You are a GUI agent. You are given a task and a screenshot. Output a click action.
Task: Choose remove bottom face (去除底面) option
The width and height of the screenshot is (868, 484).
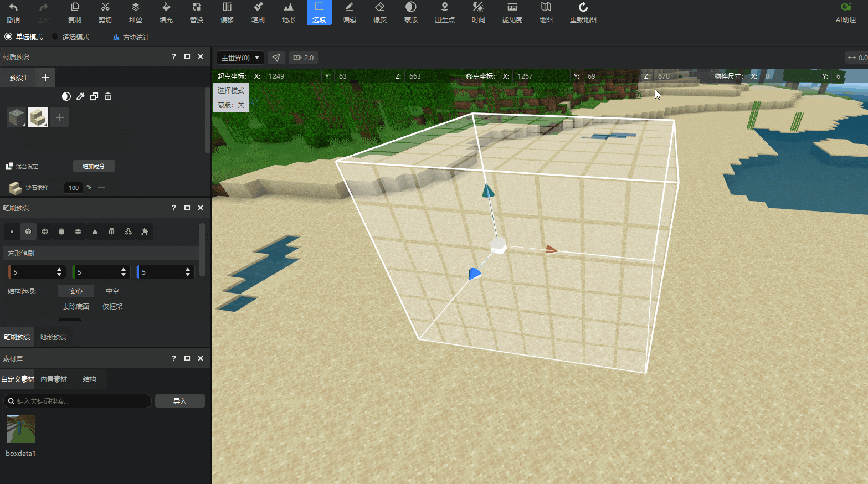pyautogui.click(x=76, y=307)
